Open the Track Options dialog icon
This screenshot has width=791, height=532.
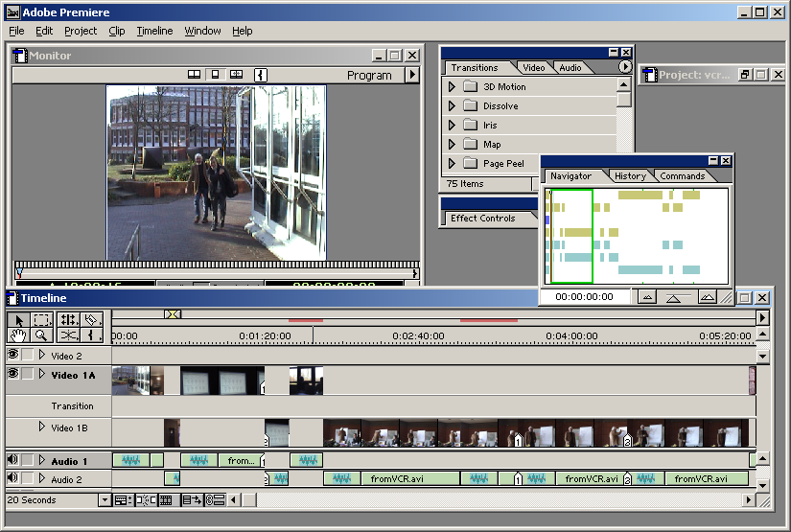(x=123, y=500)
